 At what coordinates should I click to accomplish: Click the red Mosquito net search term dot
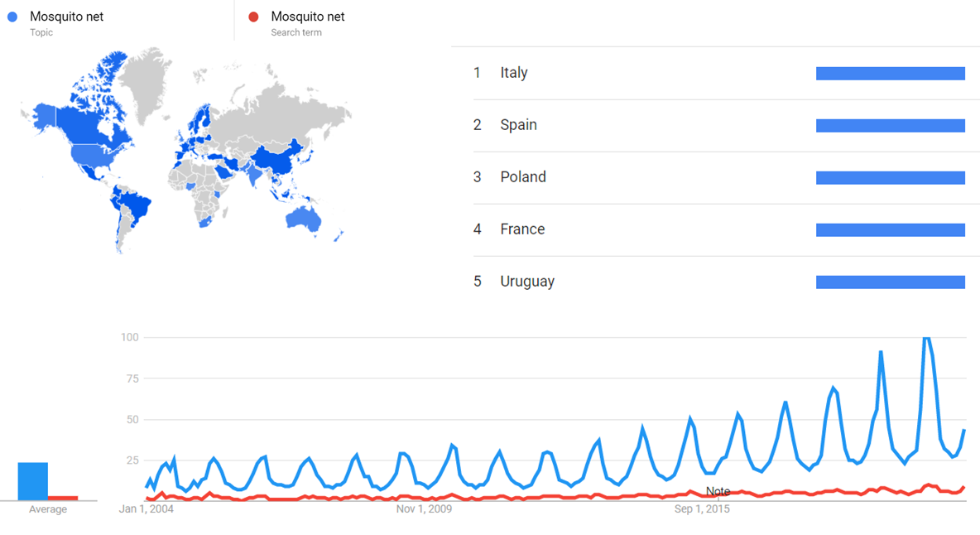254,17
